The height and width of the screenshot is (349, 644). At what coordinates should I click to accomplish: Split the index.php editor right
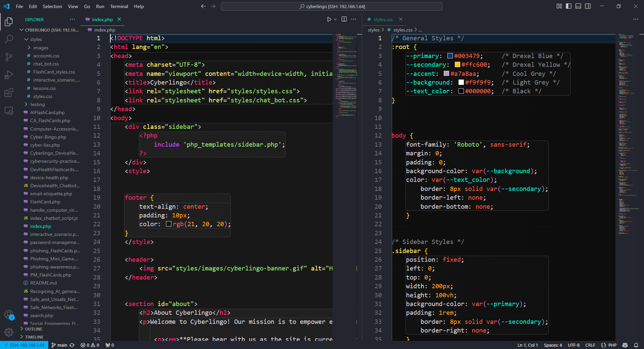[x=344, y=19]
